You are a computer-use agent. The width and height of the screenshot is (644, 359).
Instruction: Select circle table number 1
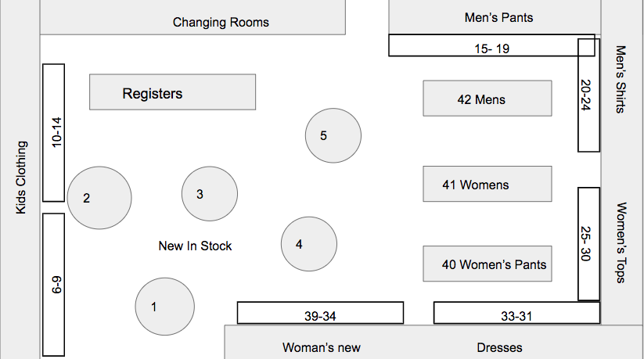[x=164, y=307]
